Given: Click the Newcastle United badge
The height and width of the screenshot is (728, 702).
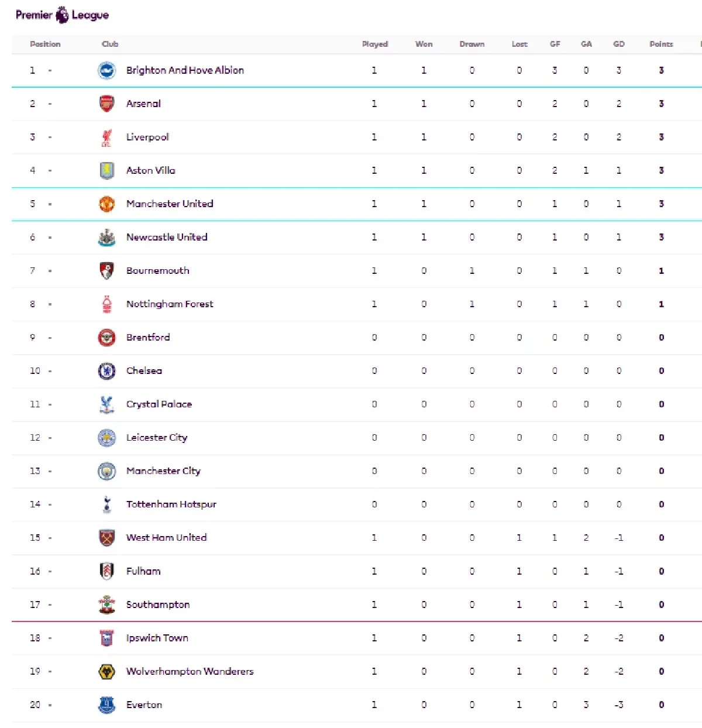Looking at the screenshot, I should coord(106,237).
